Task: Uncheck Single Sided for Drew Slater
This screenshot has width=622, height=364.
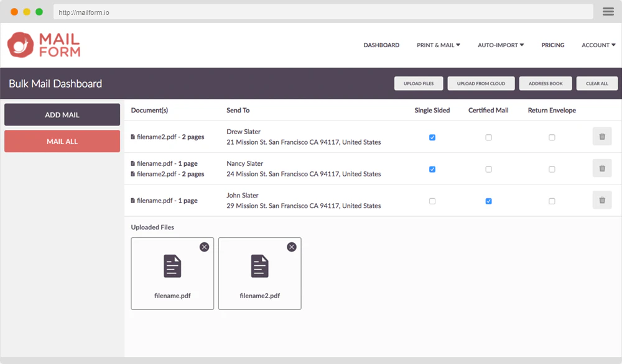Action: pos(432,137)
